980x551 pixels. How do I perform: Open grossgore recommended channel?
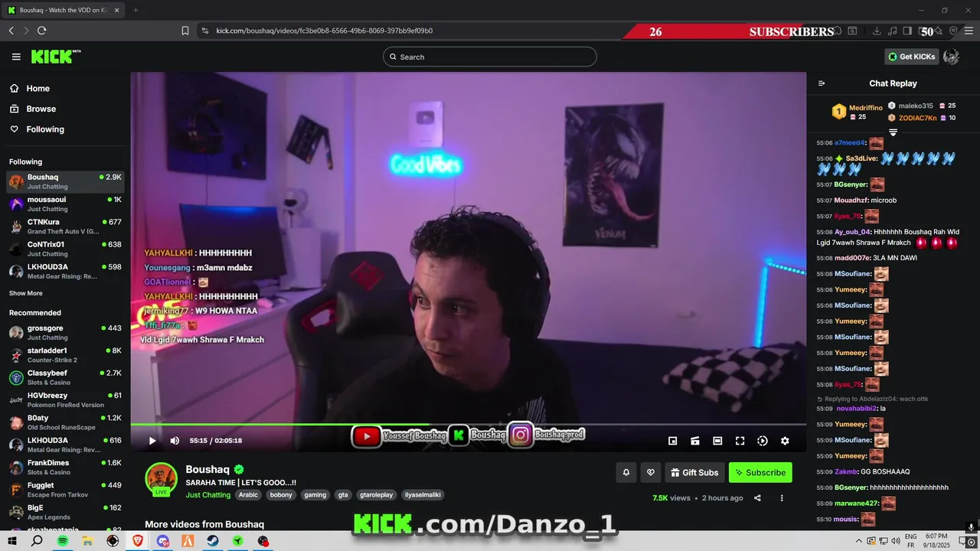pyautogui.click(x=65, y=332)
